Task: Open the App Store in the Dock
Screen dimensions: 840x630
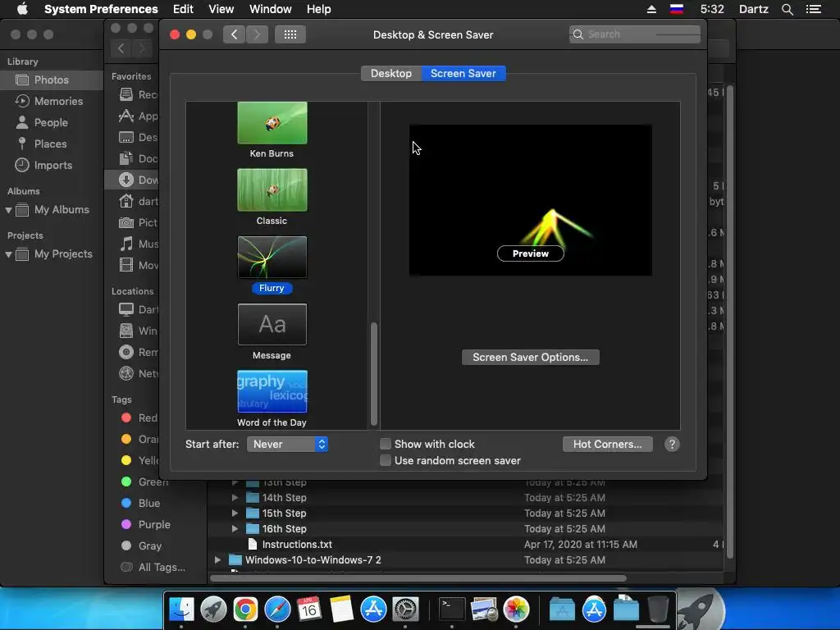Action: pyautogui.click(x=373, y=609)
